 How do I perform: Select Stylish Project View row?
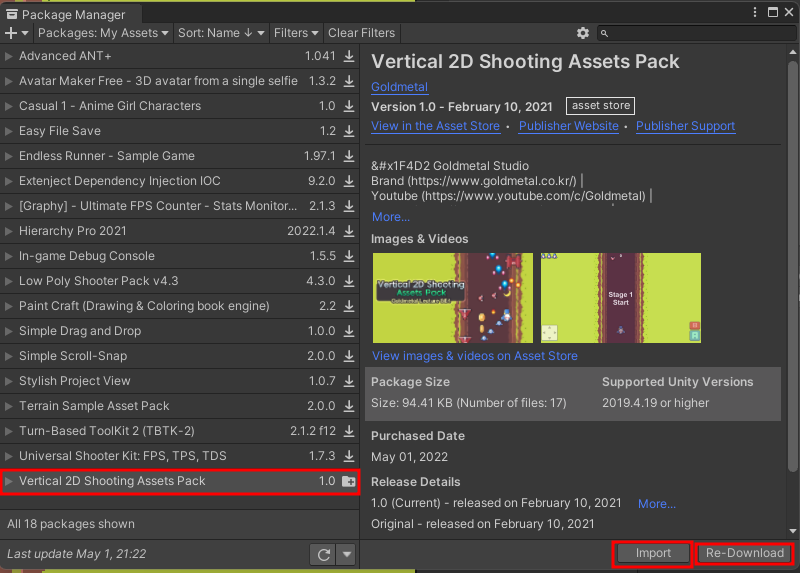[180, 381]
